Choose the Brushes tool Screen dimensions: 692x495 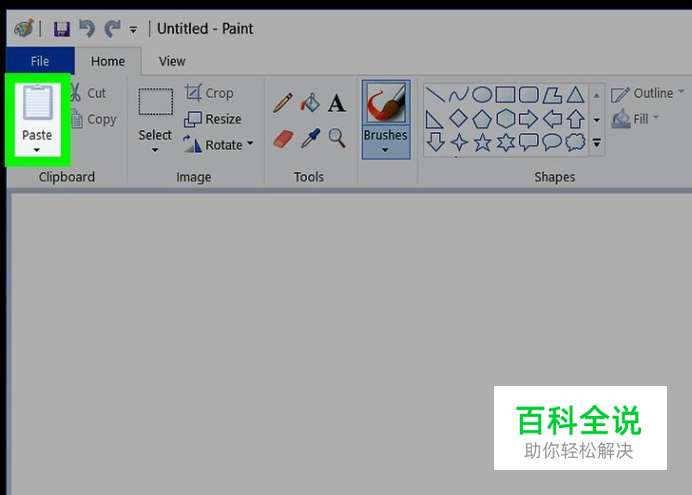point(386,105)
